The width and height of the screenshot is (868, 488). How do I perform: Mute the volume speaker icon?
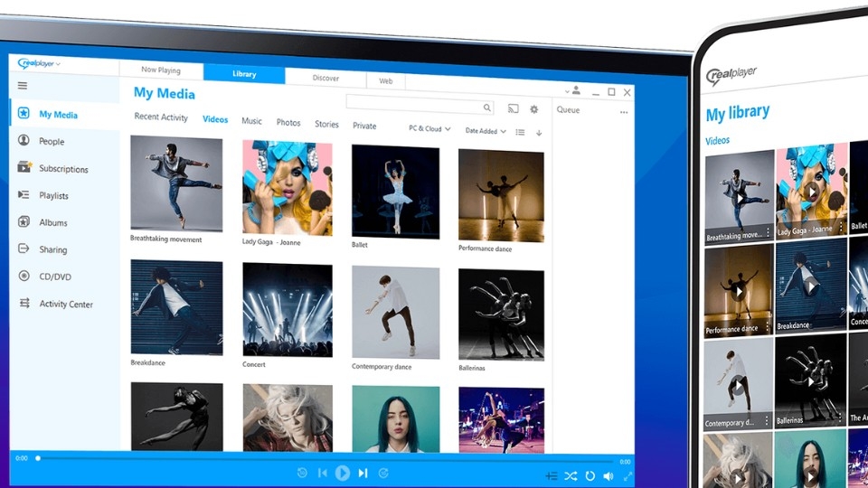pos(609,476)
